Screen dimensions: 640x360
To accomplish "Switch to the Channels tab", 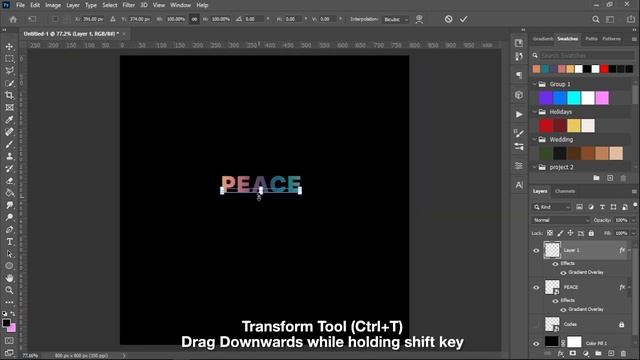I will click(565, 191).
